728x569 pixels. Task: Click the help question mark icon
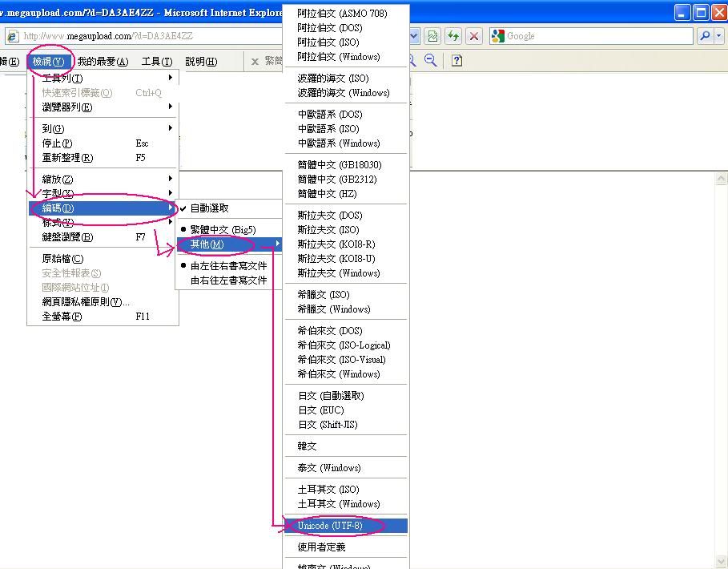(457, 60)
